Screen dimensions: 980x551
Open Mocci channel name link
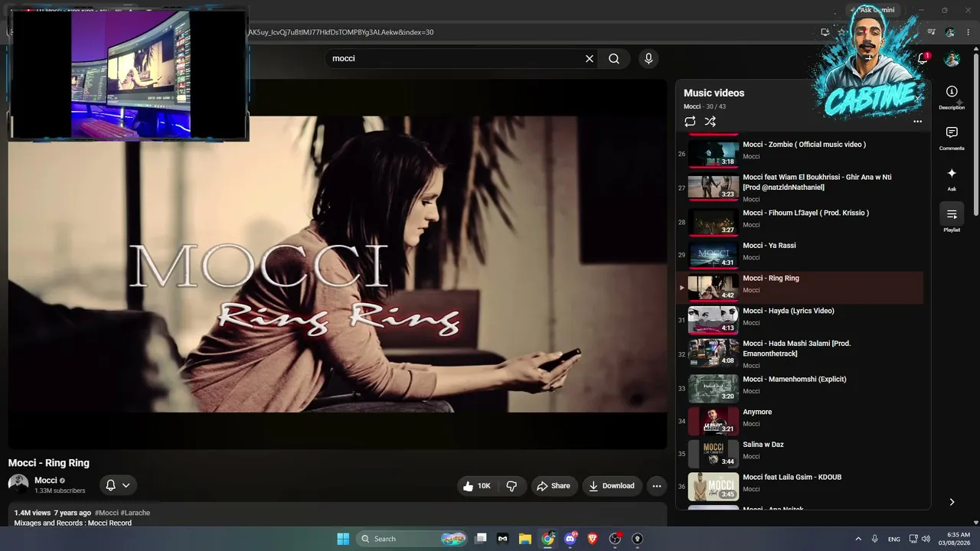(x=46, y=481)
